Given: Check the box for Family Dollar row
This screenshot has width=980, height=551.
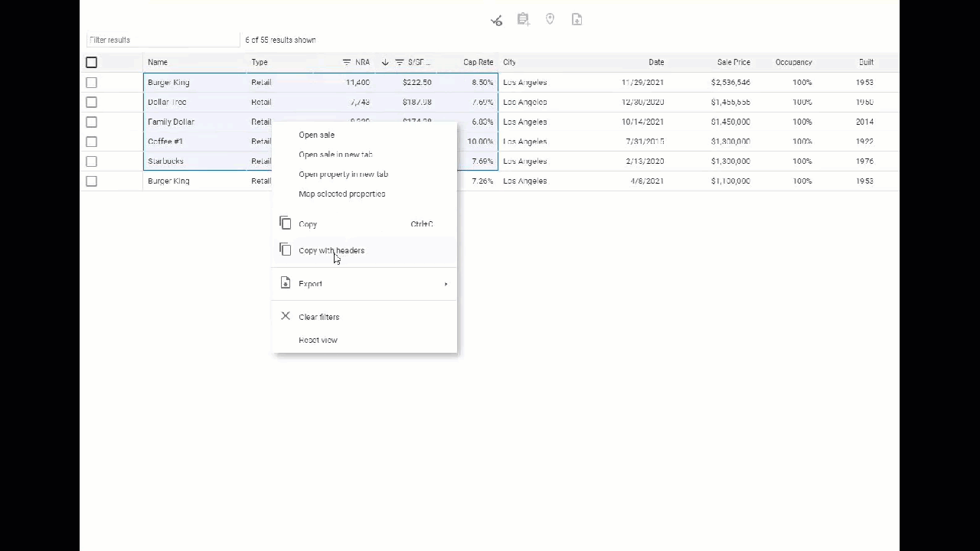Looking at the screenshot, I should 91,122.
